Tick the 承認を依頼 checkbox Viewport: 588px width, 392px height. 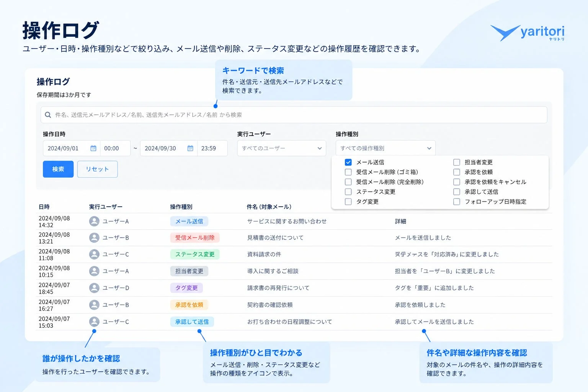click(x=457, y=172)
